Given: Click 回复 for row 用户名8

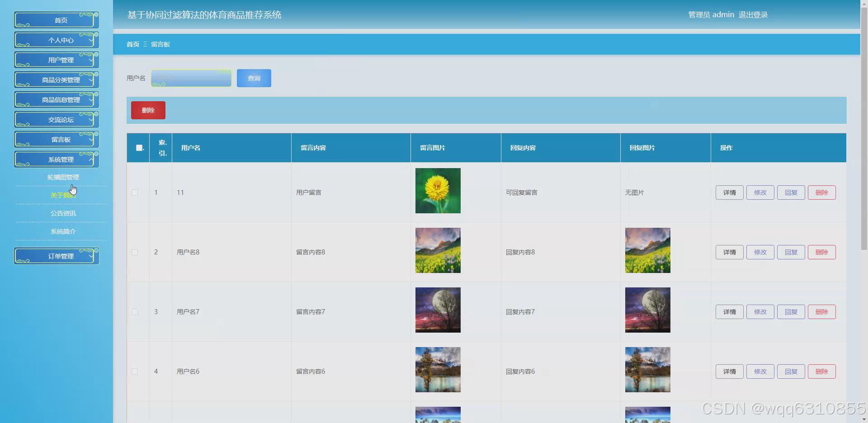Looking at the screenshot, I should point(791,252).
